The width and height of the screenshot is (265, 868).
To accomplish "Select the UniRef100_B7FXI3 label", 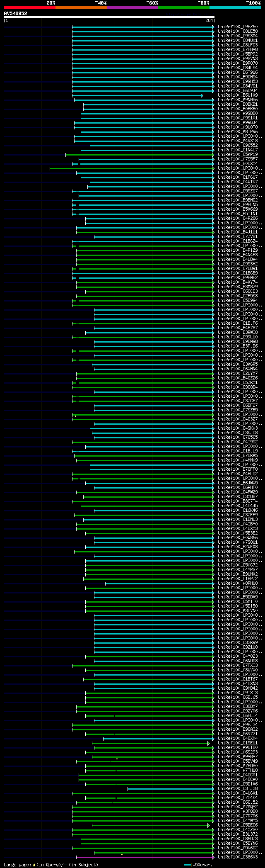I will pyautogui.click(x=238, y=666).
